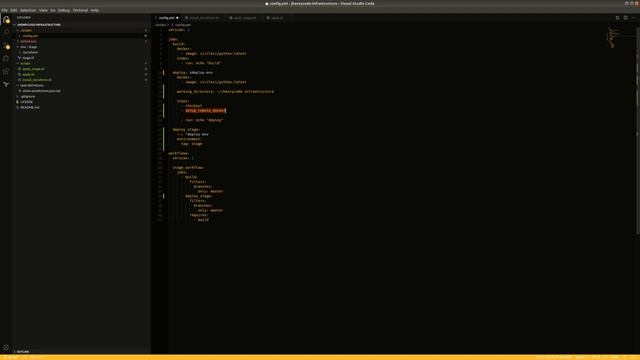Screen dimensions: 640x360
Task: Open the Selection menu
Action: pyautogui.click(x=28, y=10)
